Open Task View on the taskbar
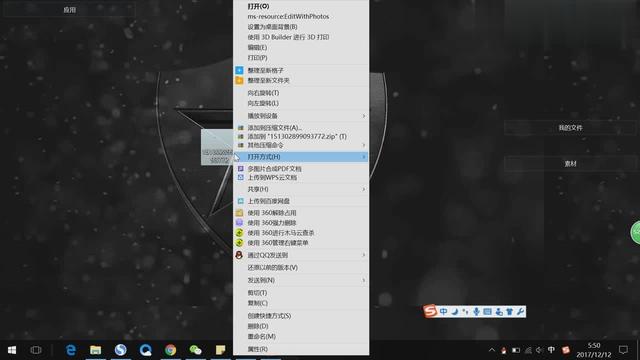This screenshot has width=640, height=360. (36, 350)
